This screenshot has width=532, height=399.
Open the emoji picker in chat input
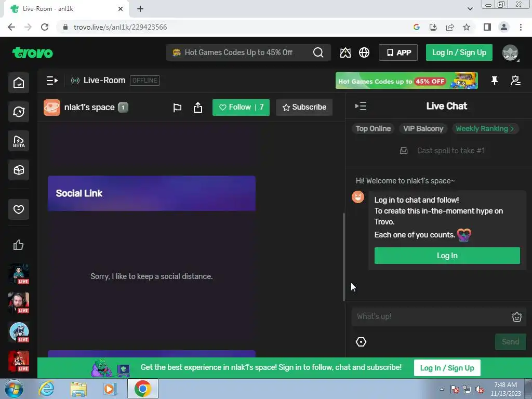click(516, 317)
